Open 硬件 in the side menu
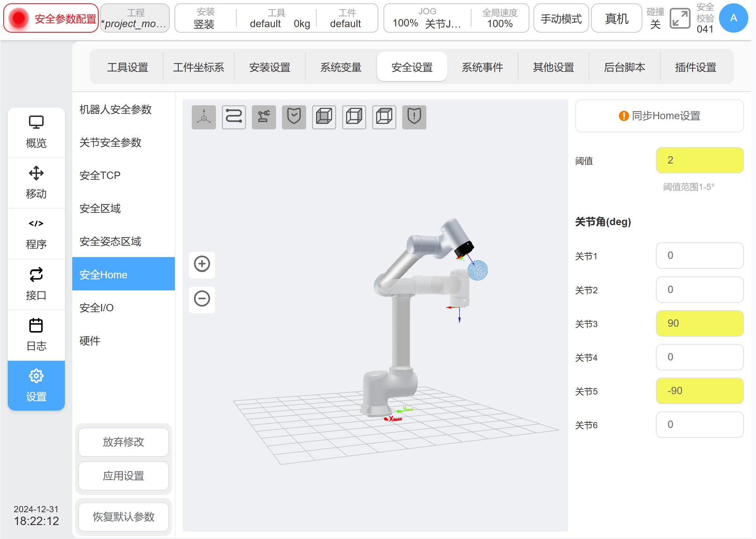 point(124,340)
